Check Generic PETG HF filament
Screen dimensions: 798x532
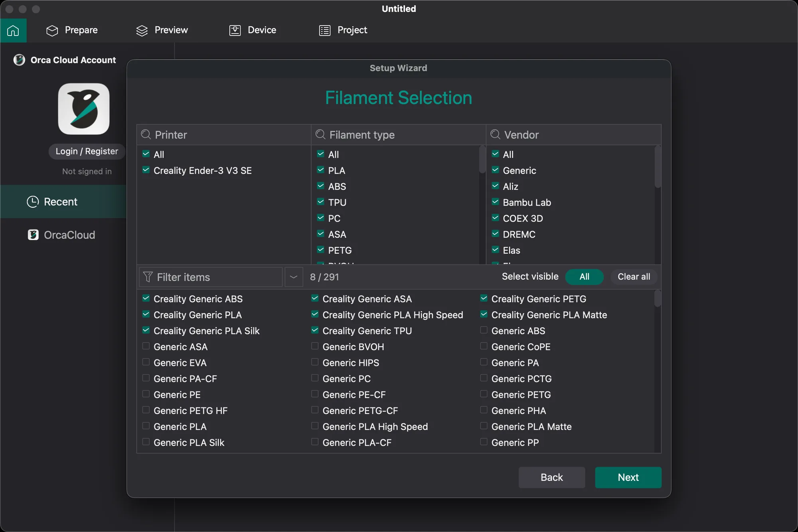pyautogui.click(x=146, y=410)
